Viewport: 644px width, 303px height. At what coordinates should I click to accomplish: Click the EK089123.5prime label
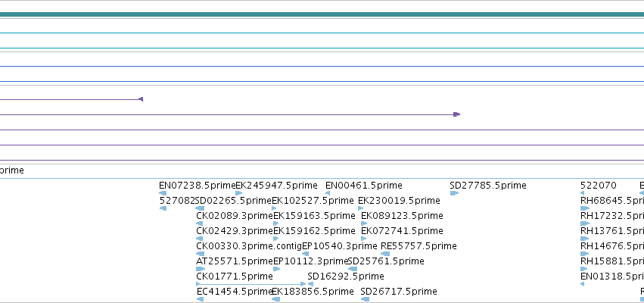pyautogui.click(x=402, y=216)
